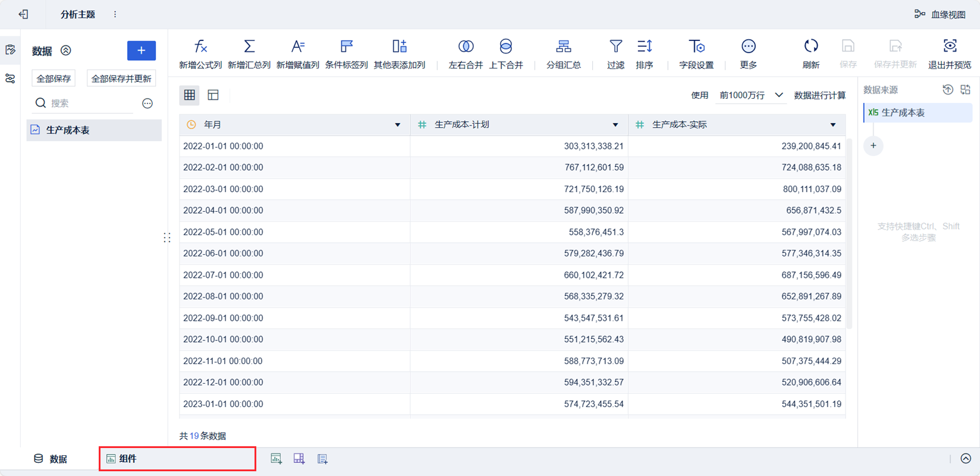The width and height of the screenshot is (980, 476).
Task: Select the 生产成本表 data source step
Action: point(918,112)
